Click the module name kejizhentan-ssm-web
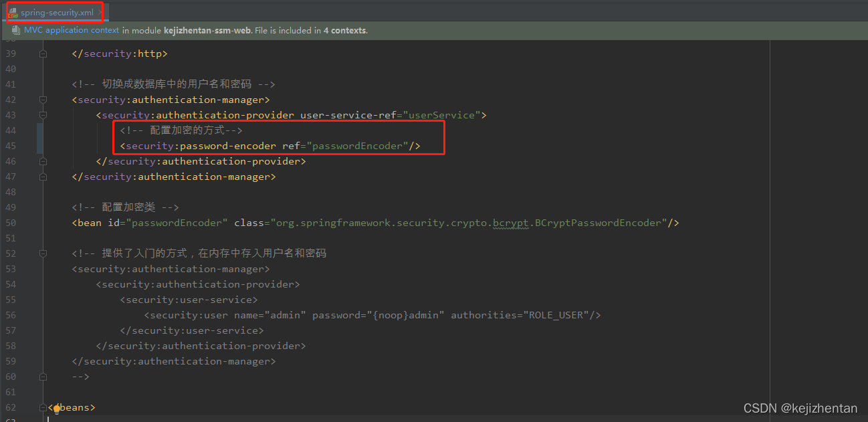The width and height of the screenshot is (868, 422). (x=207, y=30)
